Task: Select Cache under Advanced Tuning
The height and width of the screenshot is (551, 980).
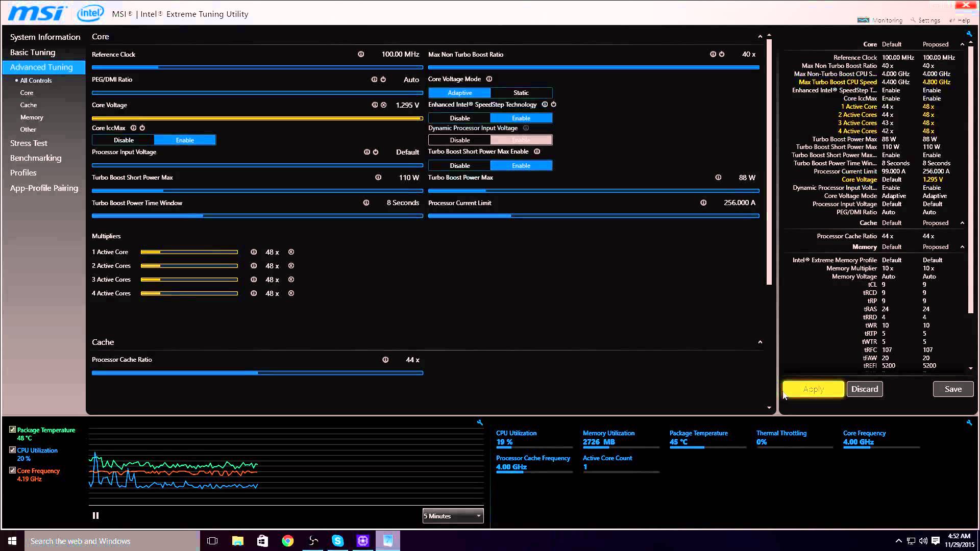Action: coord(29,105)
